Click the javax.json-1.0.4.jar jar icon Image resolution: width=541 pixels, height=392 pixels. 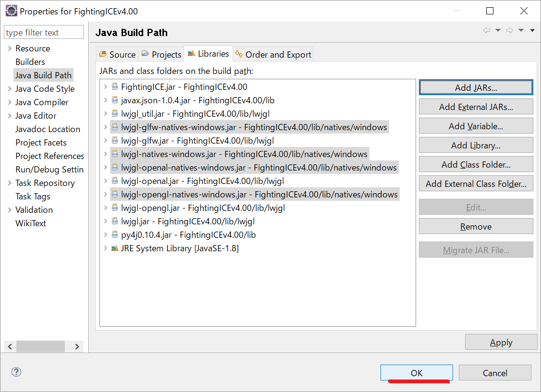click(x=115, y=100)
